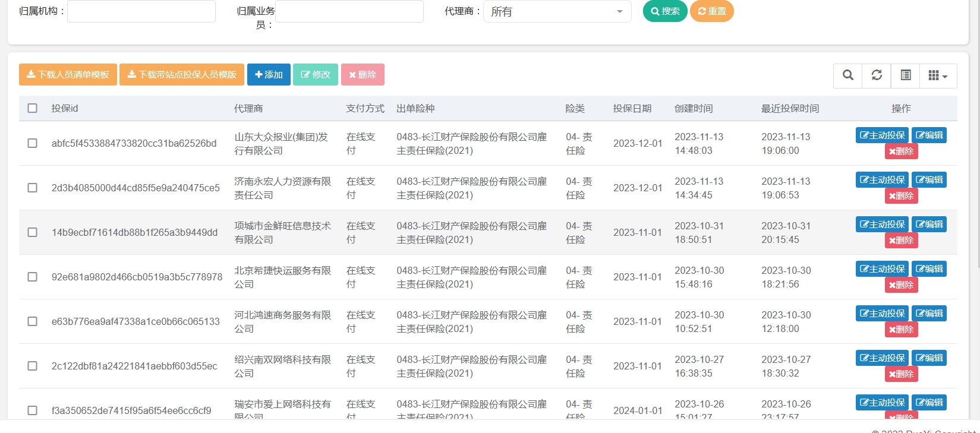980x433 pixels.
Task: Click agent cell 山东大众报业(集团)发行有限公司
Action: [x=281, y=144]
